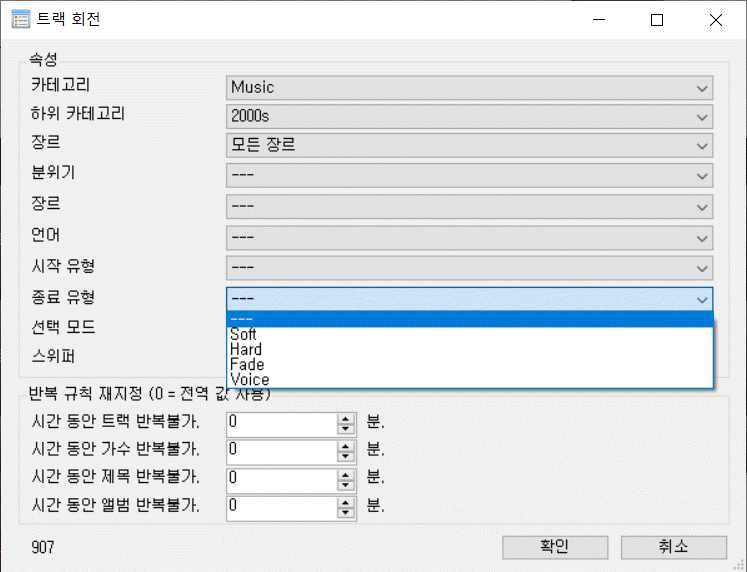This screenshot has width=747, height=572.
Task: Decrease the 트랙 반복불가 value with down arrow
Action: [346, 430]
